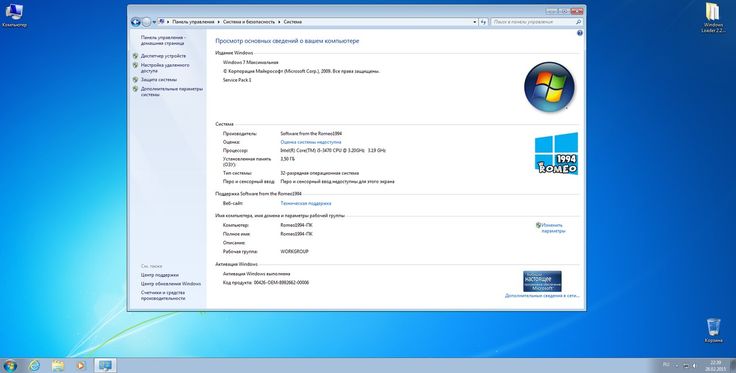The width and height of the screenshot is (736, 373).
Task: Click 'Компьютер' desktop icon
Action: (x=14, y=15)
